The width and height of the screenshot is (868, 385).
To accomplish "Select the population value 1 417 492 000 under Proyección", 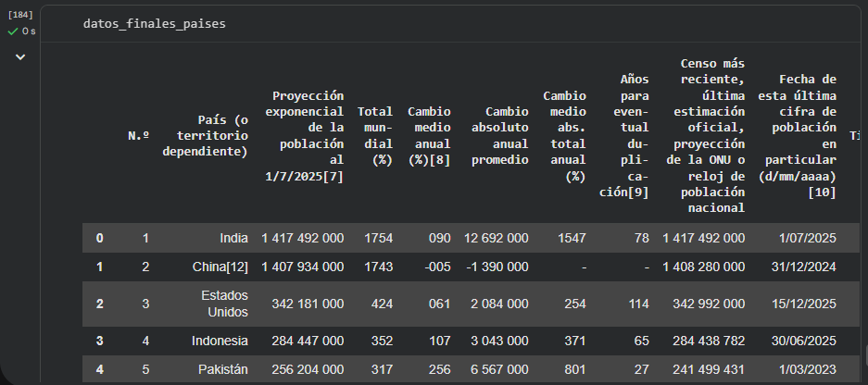I will [x=302, y=238].
